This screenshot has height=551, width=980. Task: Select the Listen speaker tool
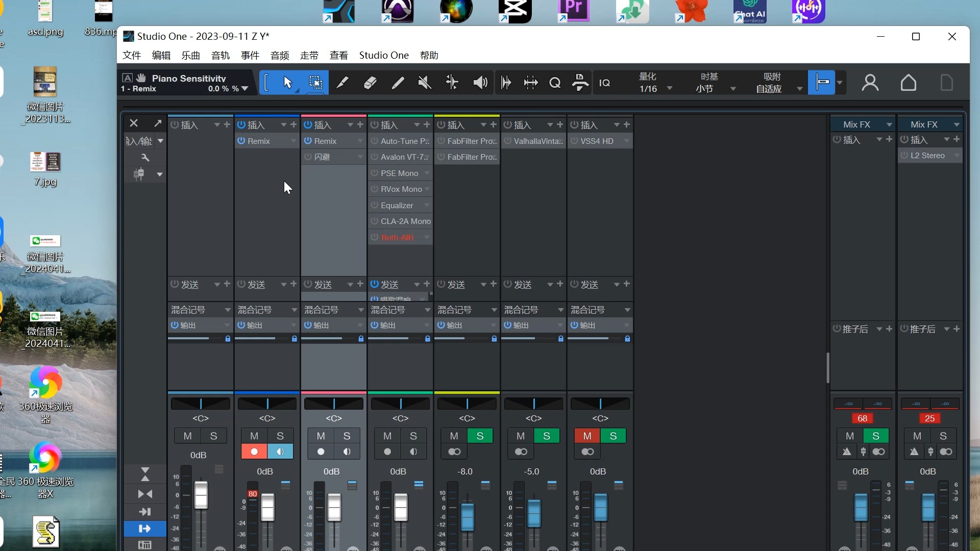tap(480, 83)
